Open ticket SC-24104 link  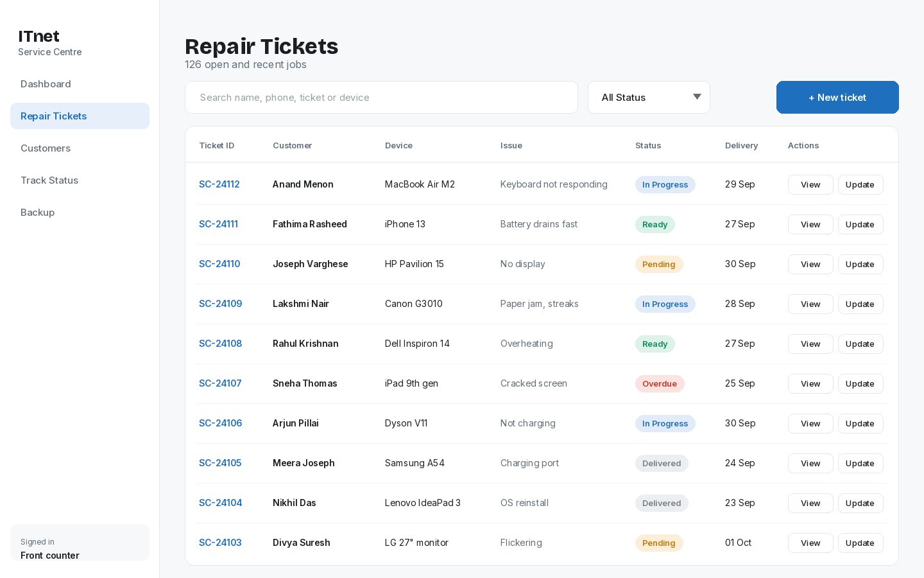point(221,503)
